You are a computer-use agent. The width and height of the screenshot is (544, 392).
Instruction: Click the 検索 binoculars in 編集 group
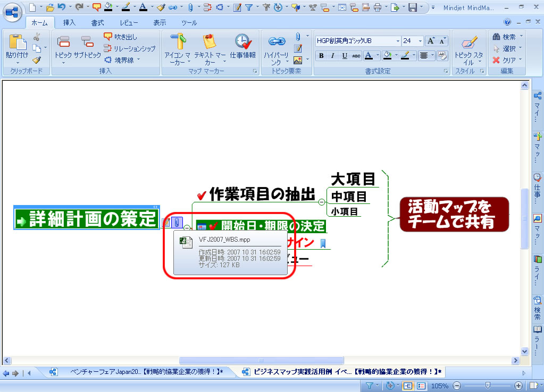click(506, 37)
